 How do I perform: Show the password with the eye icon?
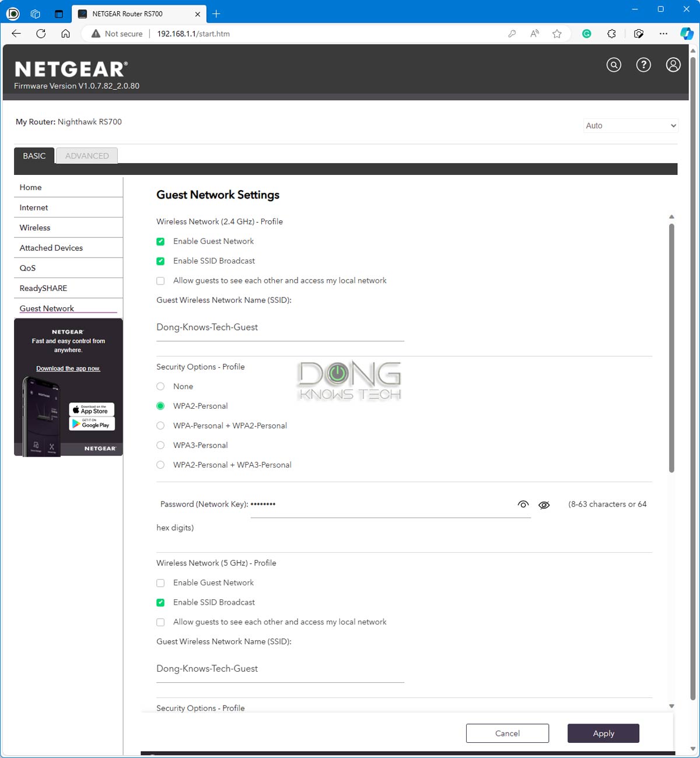click(523, 504)
